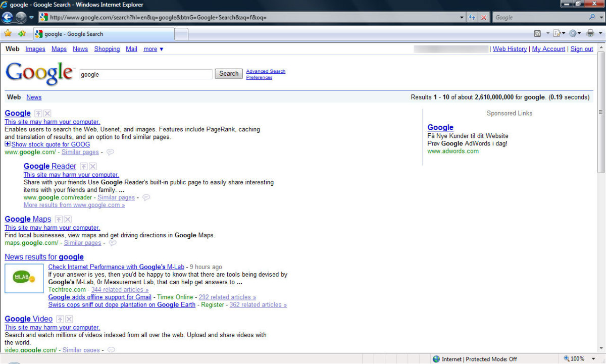Open the News link in Google top nav
Screen dimensions: 606x364
point(80,49)
